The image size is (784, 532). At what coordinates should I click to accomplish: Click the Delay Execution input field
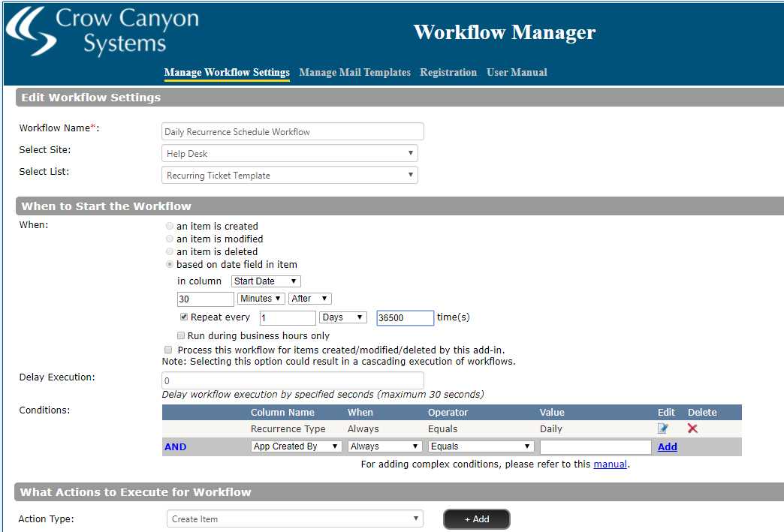click(x=293, y=380)
